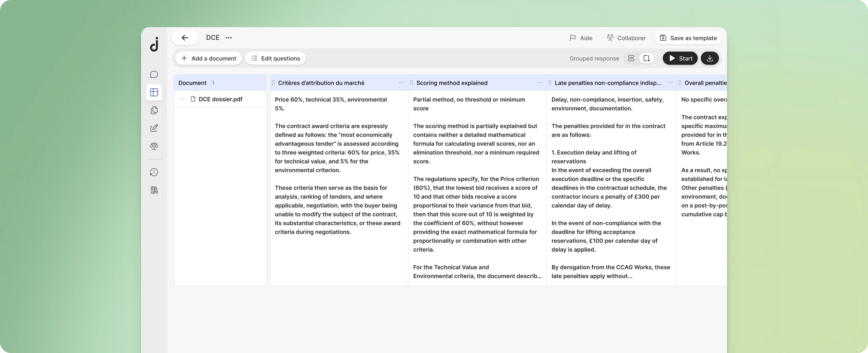Open the balance scales sidebar icon
The width and height of the screenshot is (868, 353).
click(154, 146)
